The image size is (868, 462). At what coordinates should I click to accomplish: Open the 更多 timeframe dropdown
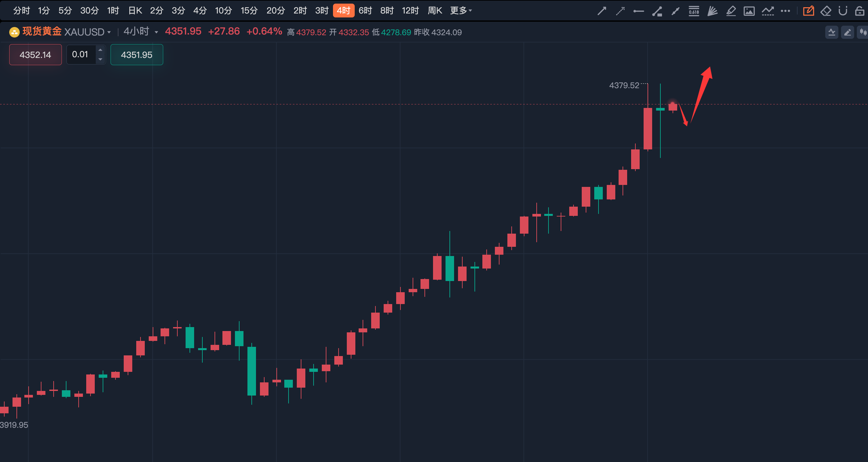(x=461, y=11)
